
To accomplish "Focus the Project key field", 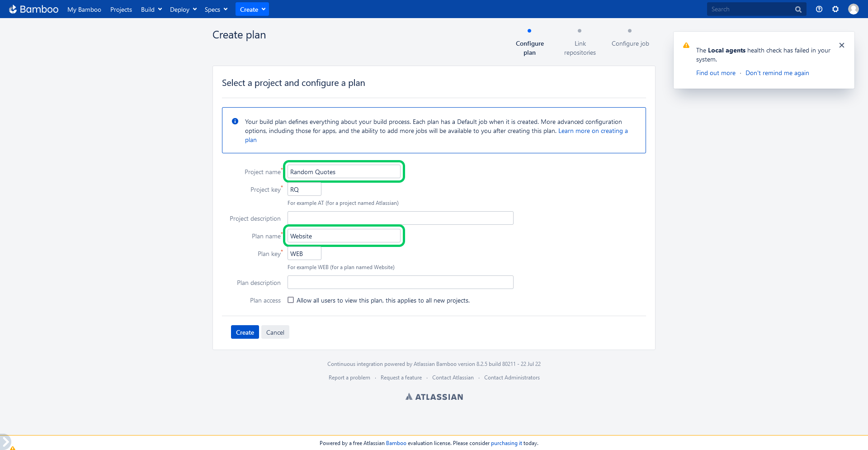I will click(x=304, y=189).
